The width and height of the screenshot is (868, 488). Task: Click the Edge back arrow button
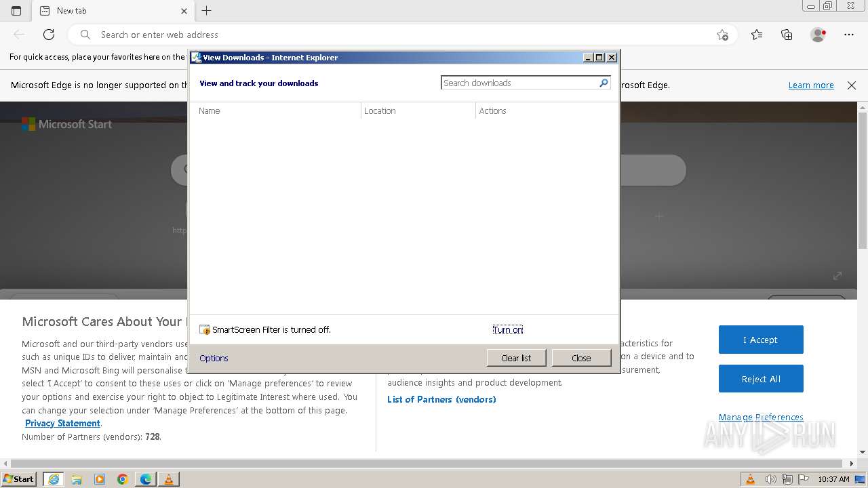click(19, 35)
